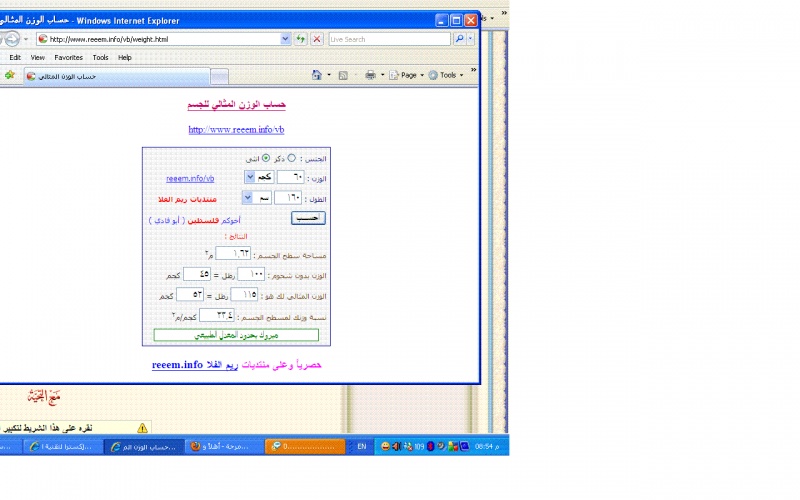Click the RSS feeds icon
Image resolution: width=800 pixels, height=500 pixels.
coord(343,75)
